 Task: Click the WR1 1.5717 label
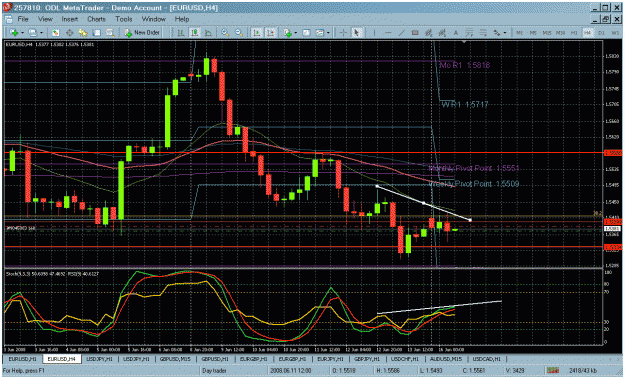click(465, 105)
